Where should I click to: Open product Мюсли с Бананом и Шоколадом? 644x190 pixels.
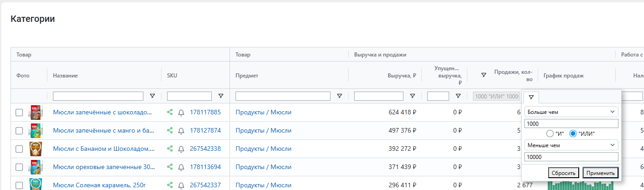pyautogui.click(x=104, y=149)
